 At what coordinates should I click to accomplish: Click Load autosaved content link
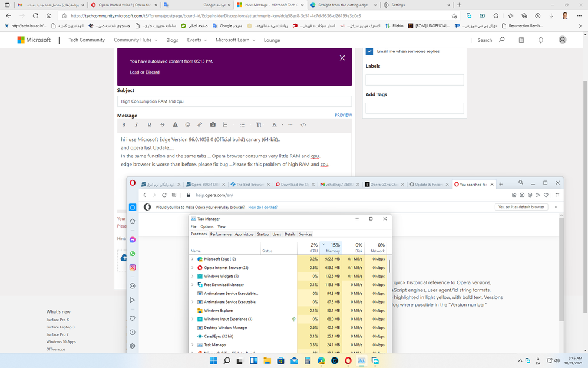tap(134, 72)
